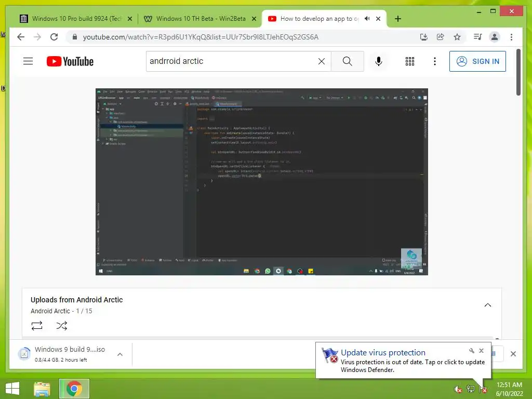This screenshot has width=532, height=399.
Task: Open the Uploads from Android Arctic title
Action: (77, 300)
